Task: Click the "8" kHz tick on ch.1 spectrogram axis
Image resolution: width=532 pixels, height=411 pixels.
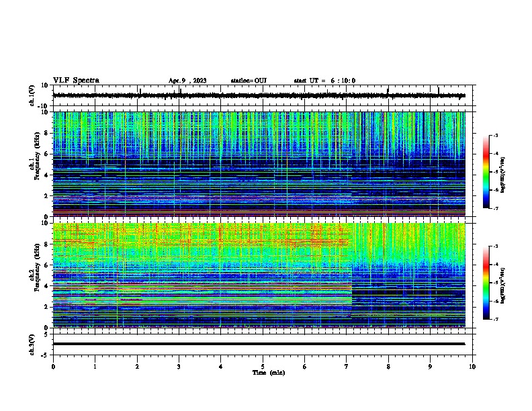Action: [x=47, y=133]
